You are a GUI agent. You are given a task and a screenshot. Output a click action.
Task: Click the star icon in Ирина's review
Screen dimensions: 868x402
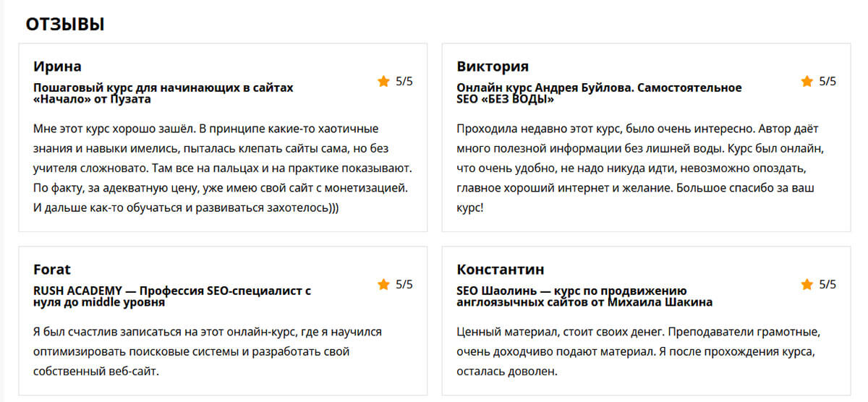[x=383, y=81]
